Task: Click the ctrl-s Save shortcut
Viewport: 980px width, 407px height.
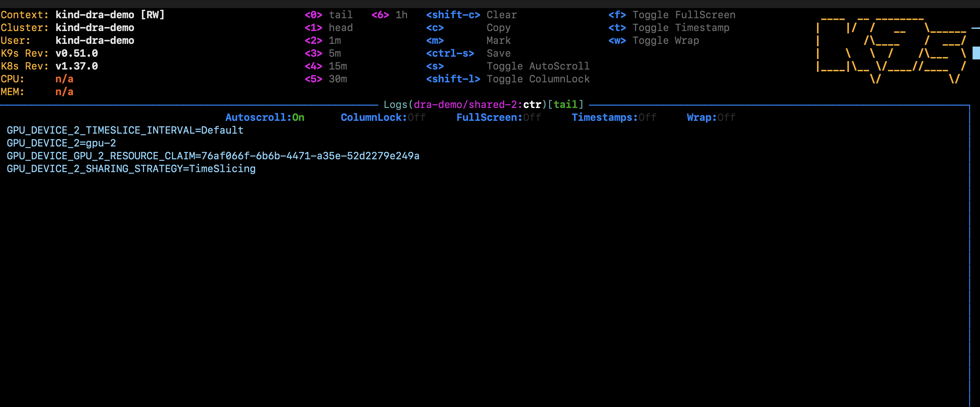Action: coord(468,53)
